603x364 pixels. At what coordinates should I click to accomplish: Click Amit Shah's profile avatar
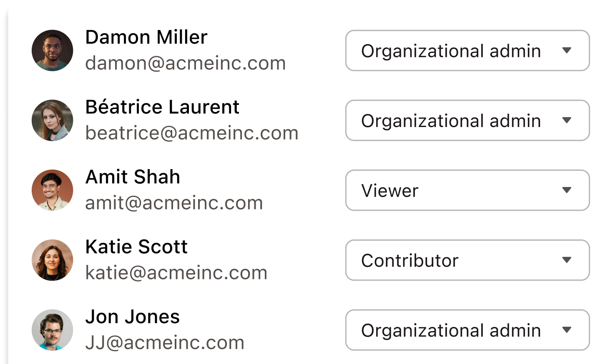coord(53,190)
